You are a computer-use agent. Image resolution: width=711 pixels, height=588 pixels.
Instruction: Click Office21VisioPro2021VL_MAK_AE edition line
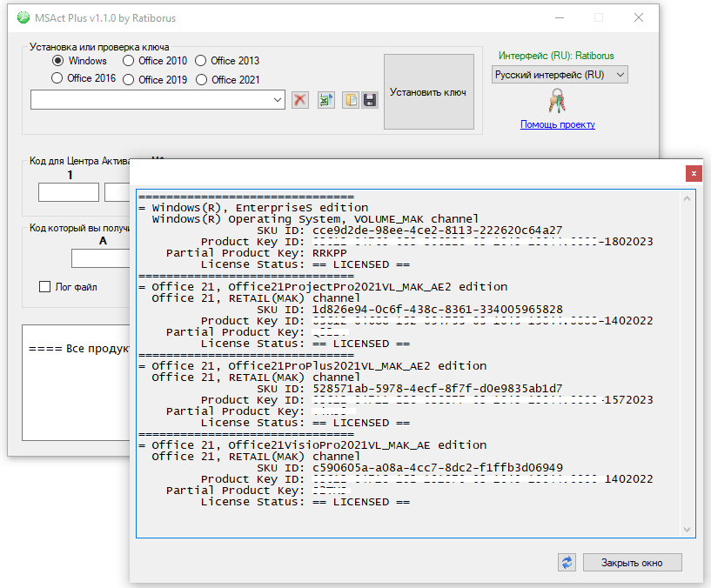click(312, 445)
